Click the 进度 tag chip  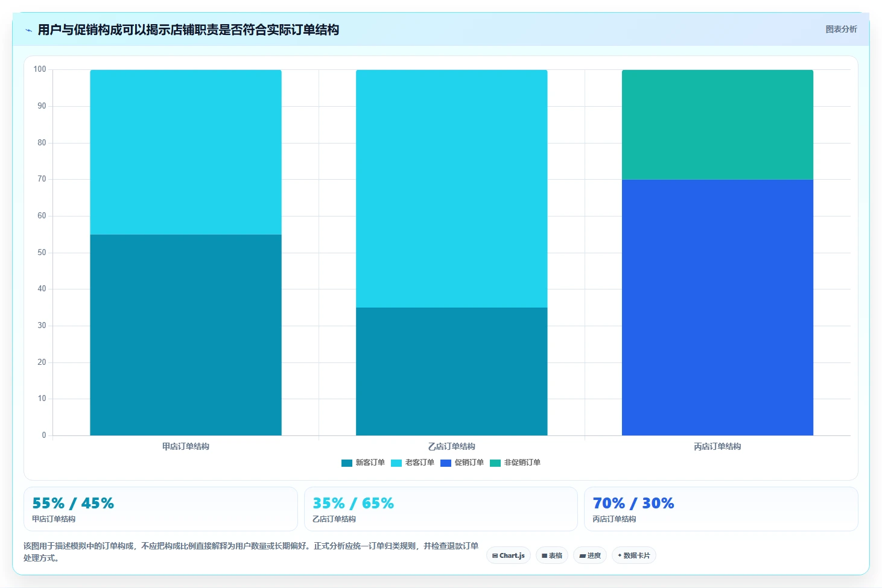click(x=590, y=555)
